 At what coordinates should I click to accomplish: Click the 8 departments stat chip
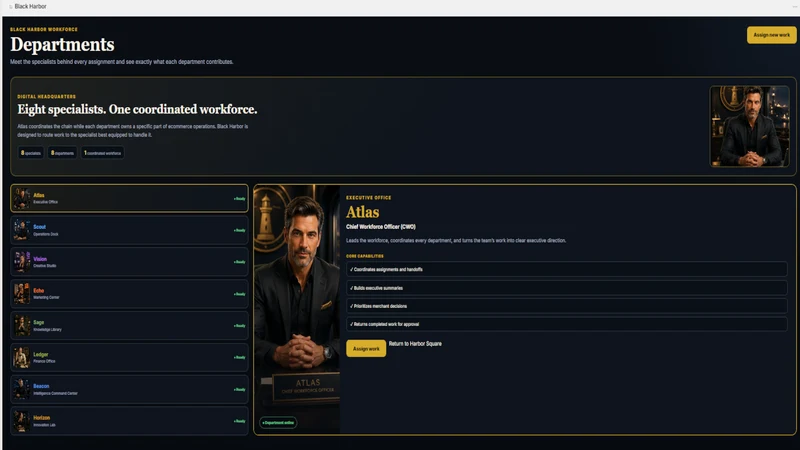(x=62, y=153)
